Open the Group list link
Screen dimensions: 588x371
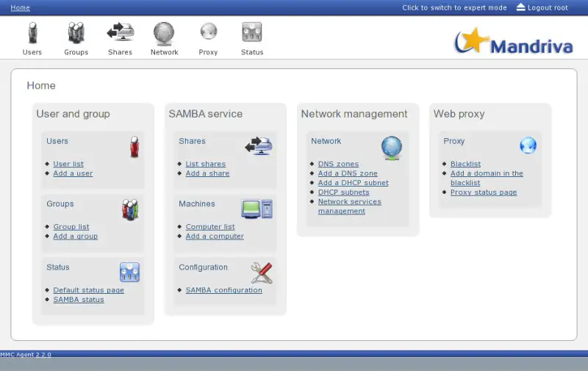coord(71,227)
